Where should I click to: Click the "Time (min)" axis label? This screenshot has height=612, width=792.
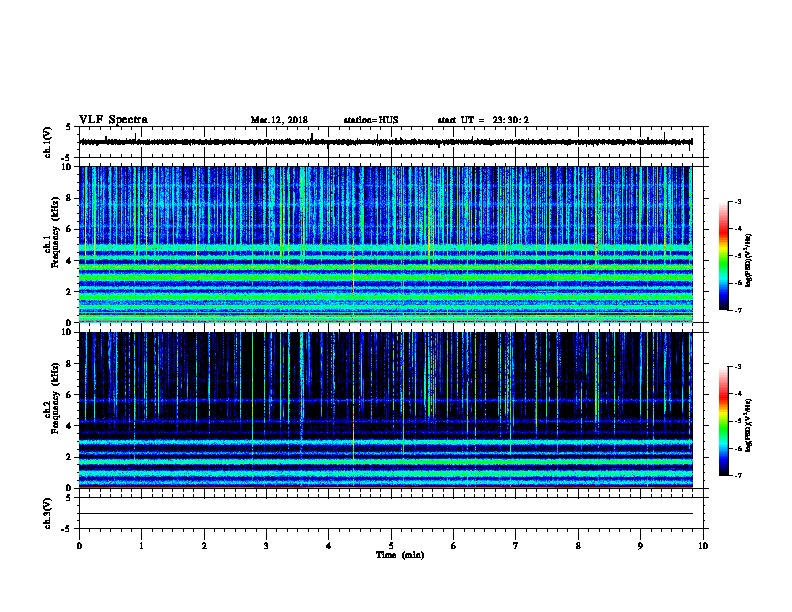pos(400,555)
